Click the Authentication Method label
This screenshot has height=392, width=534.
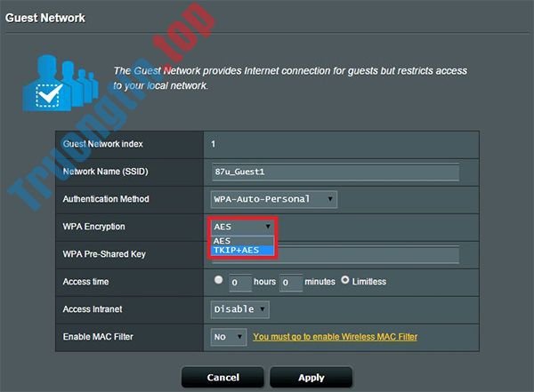(x=106, y=199)
